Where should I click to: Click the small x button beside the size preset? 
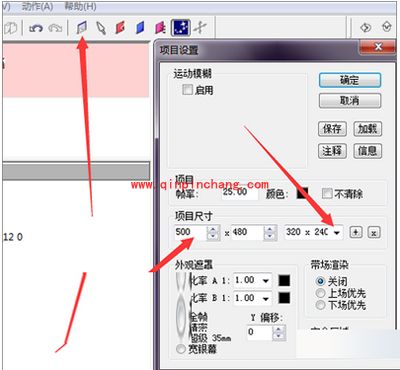pyautogui.click(x=374, y=232)
